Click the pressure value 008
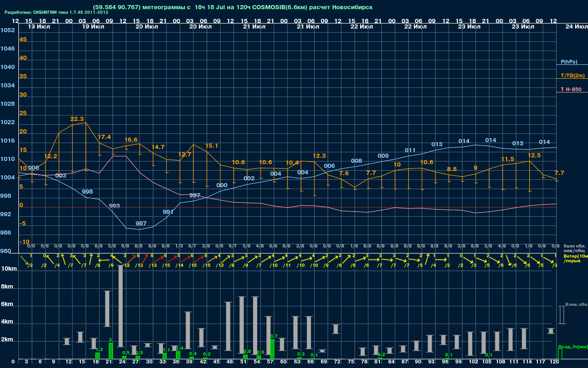588x368 pixels. [x=356, y=161]
